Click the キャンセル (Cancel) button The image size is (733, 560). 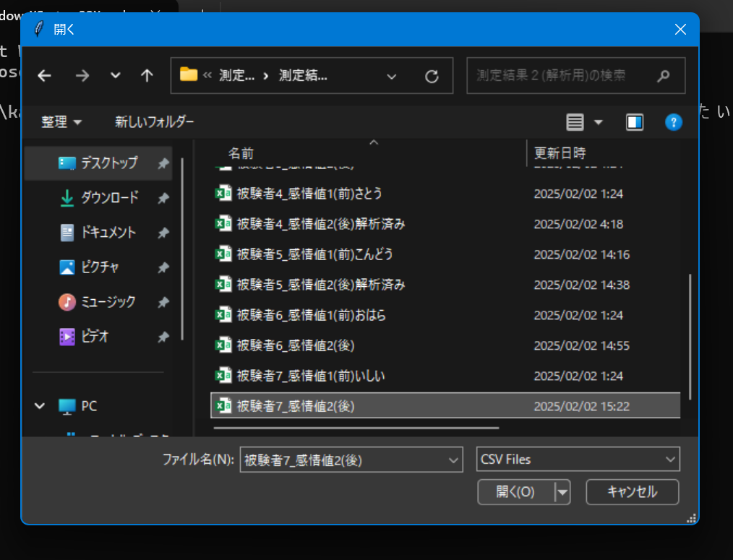(x=632, y=492)
